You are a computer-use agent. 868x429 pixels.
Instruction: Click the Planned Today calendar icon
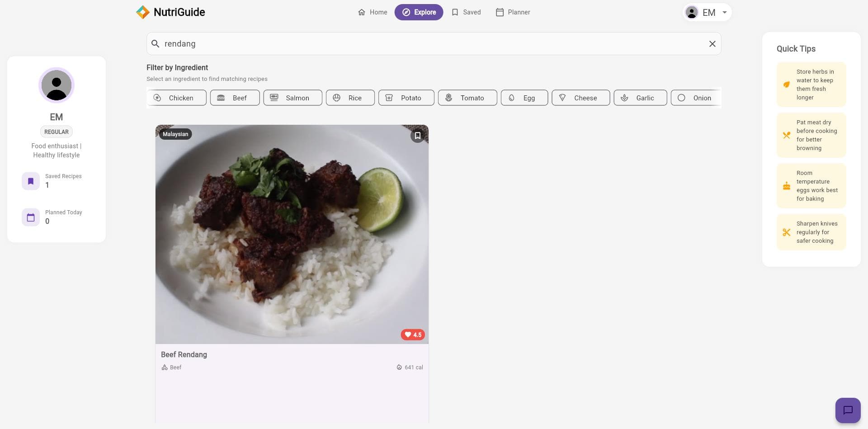30,217
